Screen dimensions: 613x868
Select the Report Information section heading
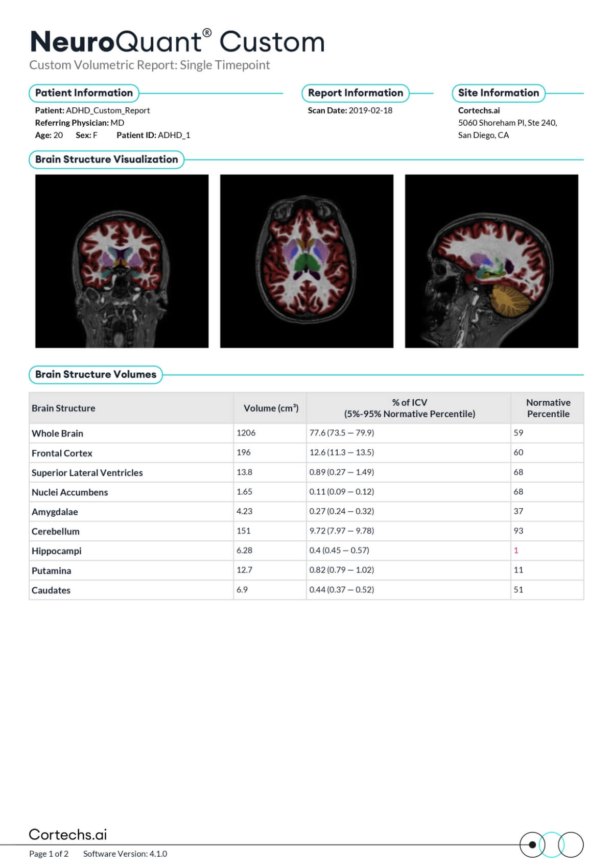(x=356, y=93)
